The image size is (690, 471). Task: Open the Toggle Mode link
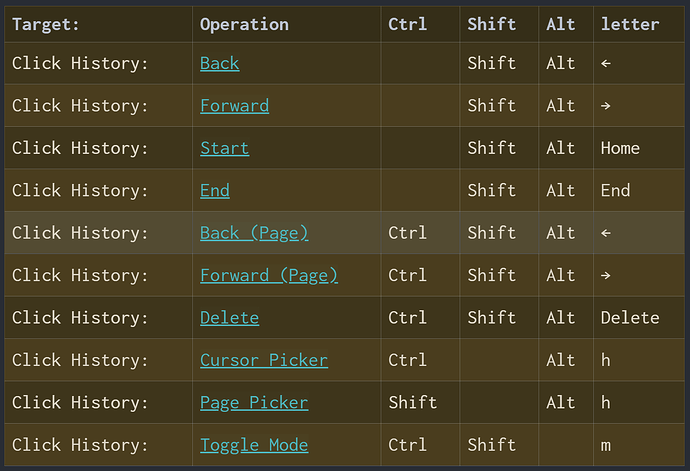[x=254, y=445]
